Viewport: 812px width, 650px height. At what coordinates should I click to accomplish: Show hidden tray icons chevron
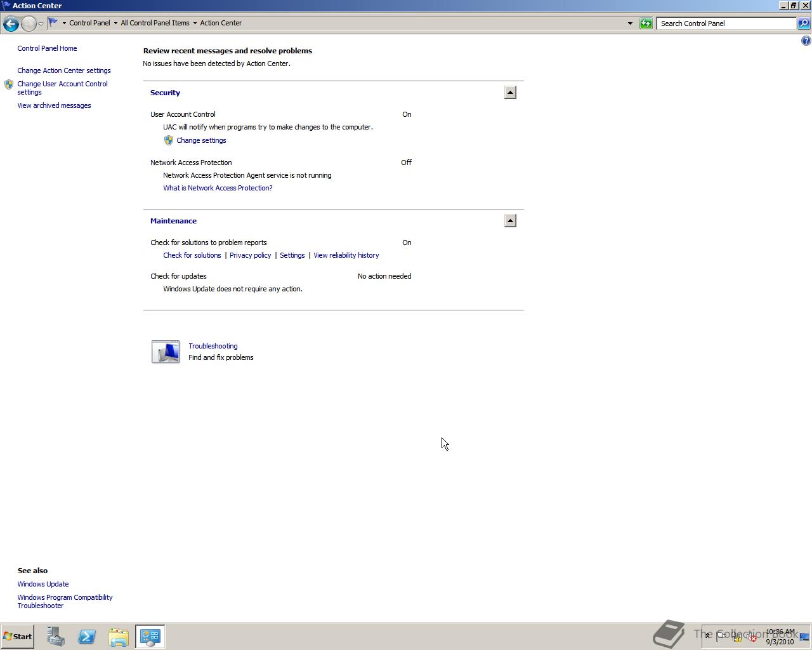pos(708,636)
